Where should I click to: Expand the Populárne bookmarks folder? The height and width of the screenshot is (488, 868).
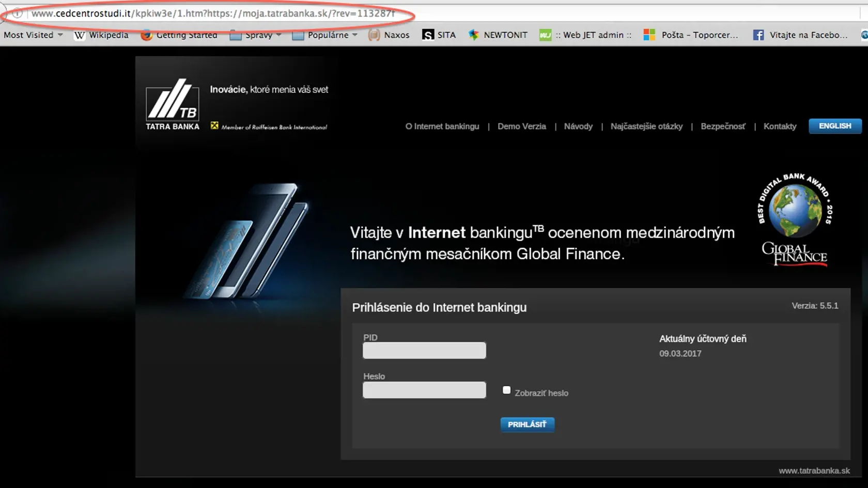tap(325, 35)
